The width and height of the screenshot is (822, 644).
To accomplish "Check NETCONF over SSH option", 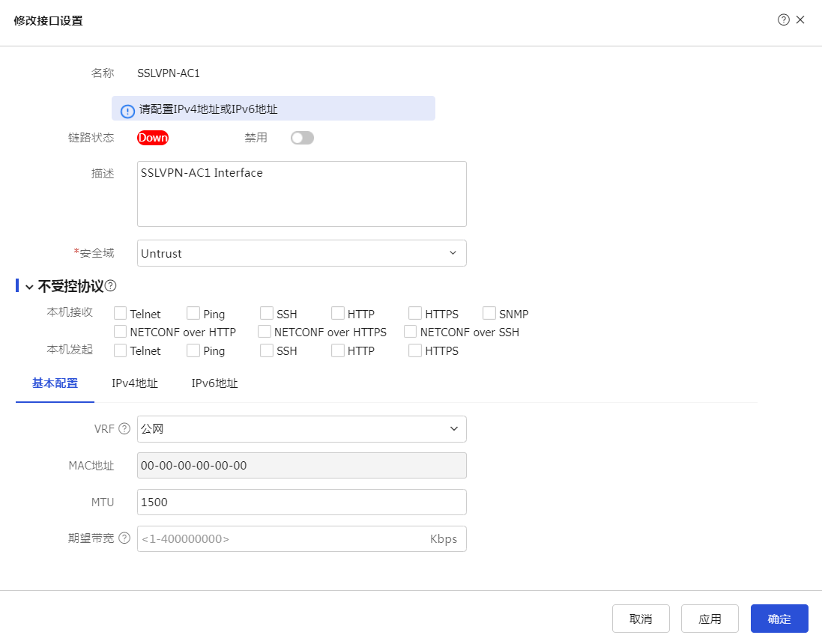I will [x=410, y=331].
